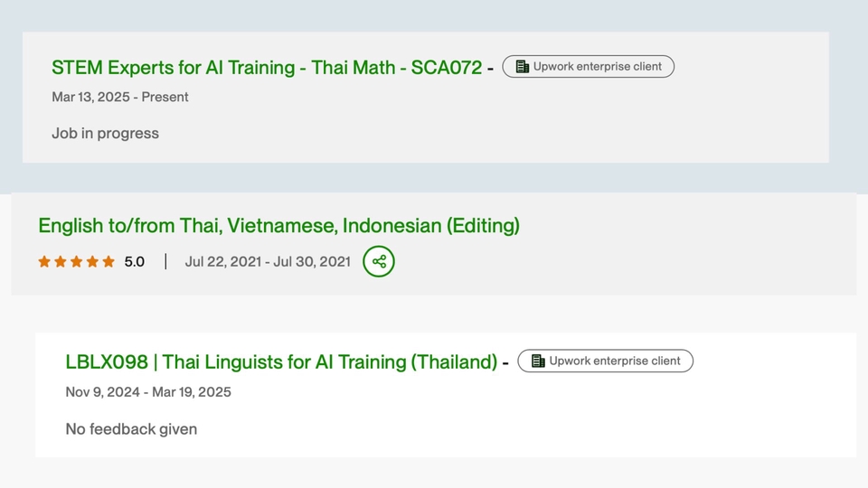Click the "Job in progress" status text
Image resolution: width=868 pixels, height=488 pixels.
(105, 134)
